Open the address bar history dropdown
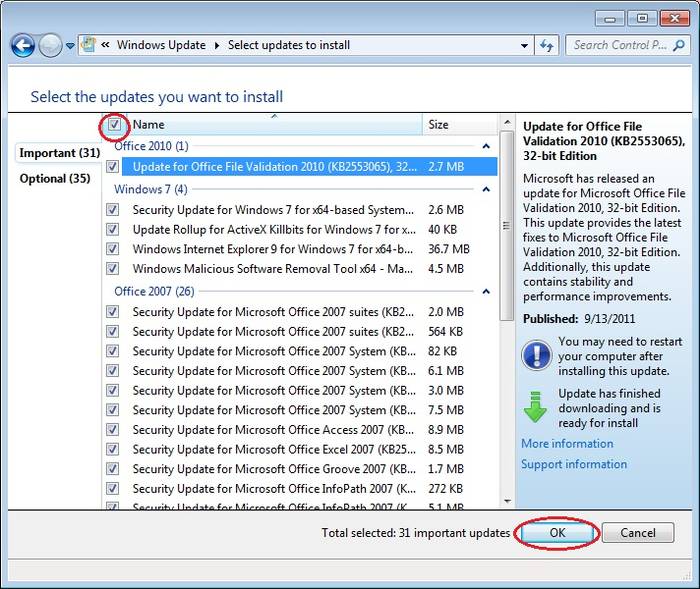Image resolution: width=700 pixels, height=589 pixels. pos(525,46)
